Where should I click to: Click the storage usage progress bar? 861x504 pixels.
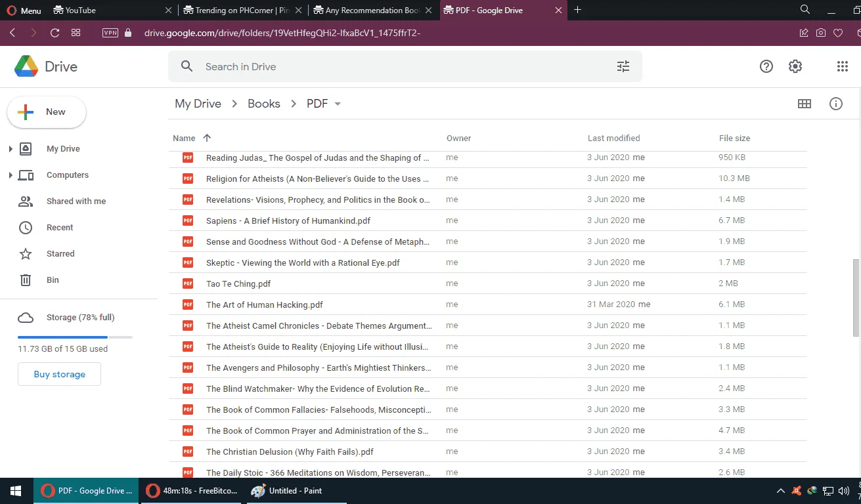pyautogui.click(x=75, y=337)
